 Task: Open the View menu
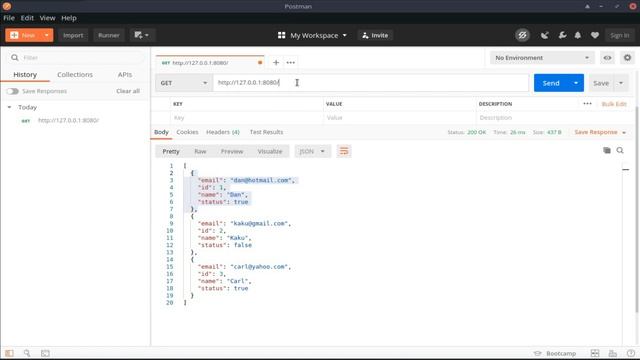[47, 18]
